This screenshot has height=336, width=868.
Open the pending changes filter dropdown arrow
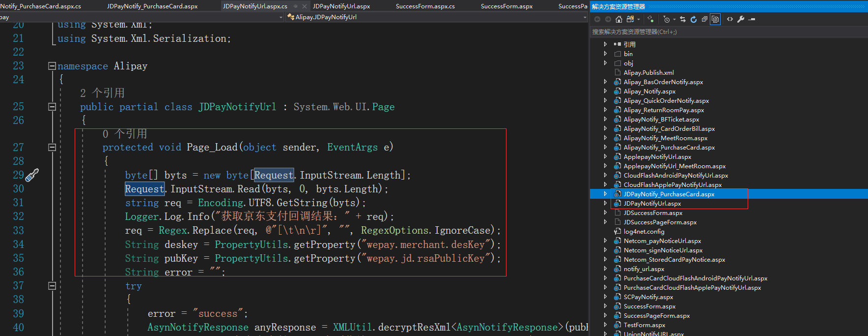pos(674,19)
